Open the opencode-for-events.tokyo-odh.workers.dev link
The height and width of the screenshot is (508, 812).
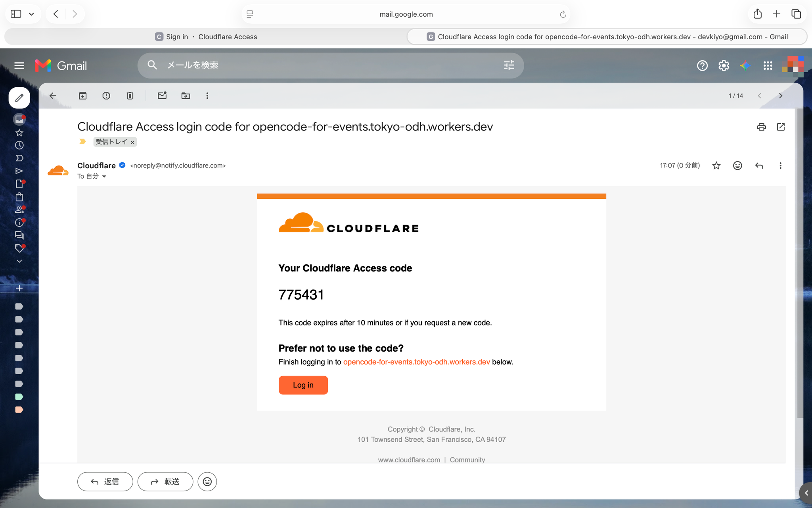coord(416,362)
